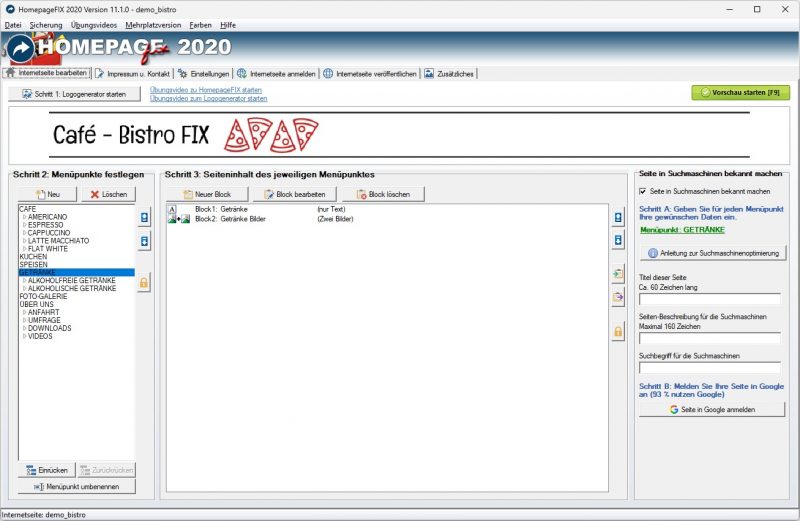
Task: Click Löschen to delete menu item
Action: tap(109, 194)
